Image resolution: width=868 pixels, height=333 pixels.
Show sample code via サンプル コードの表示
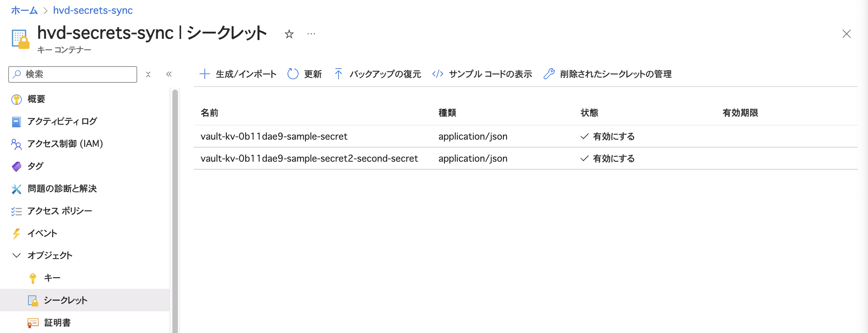coord(482,74)
